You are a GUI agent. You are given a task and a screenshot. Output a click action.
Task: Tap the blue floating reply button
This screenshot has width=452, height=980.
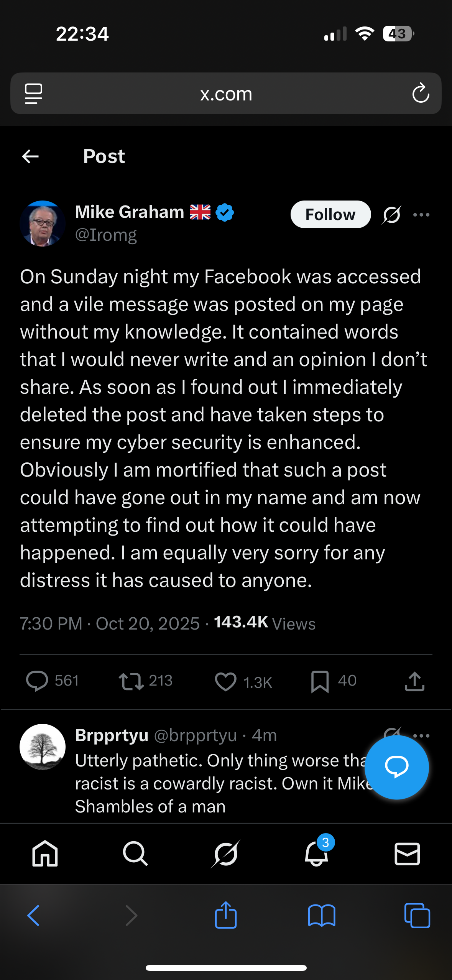[396, 767]
